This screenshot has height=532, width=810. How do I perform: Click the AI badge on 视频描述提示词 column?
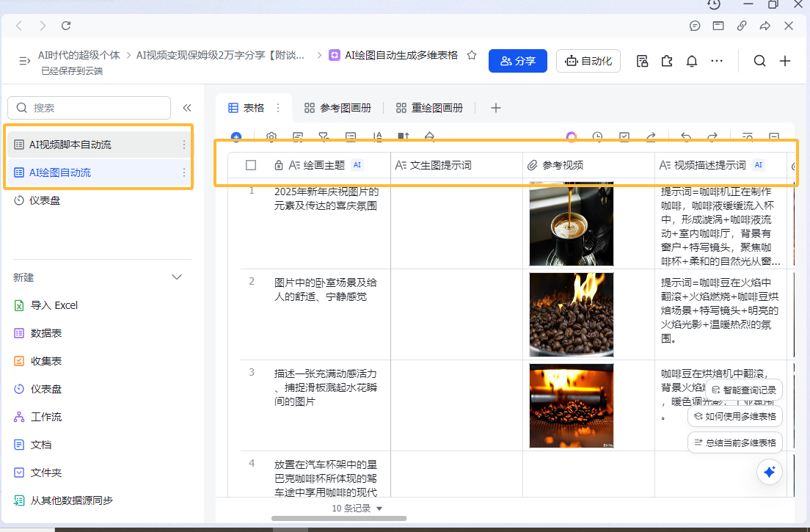pyautogui.click(x=759, y=165)
